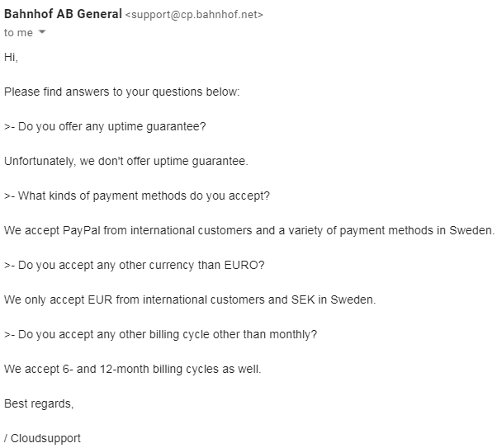The height and width of the screenshot is (448, 497).
Task: Click the quoted payment methods question
Action: coord(137,196)
